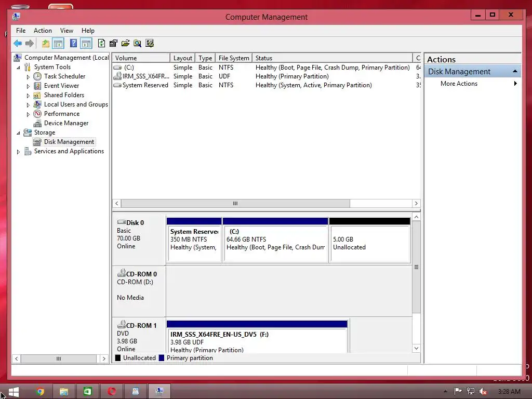
Task: Select the (C:) 64.66 GB partition block
Action: click(x=275, y=240)
